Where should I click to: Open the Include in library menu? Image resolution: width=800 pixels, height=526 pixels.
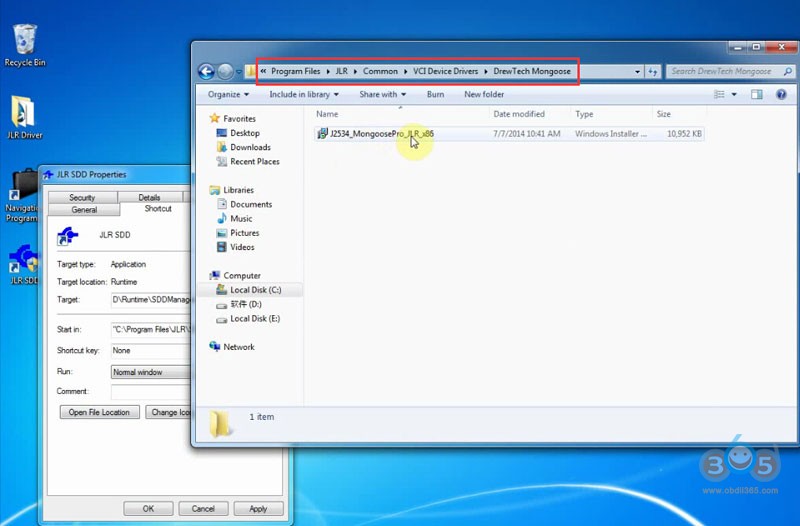(x=304, y=94)
